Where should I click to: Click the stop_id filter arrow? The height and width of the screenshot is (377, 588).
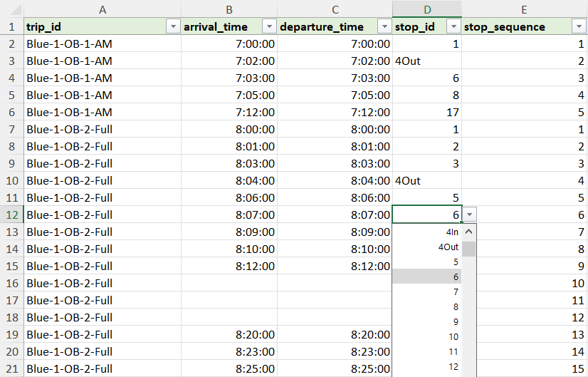453,27
